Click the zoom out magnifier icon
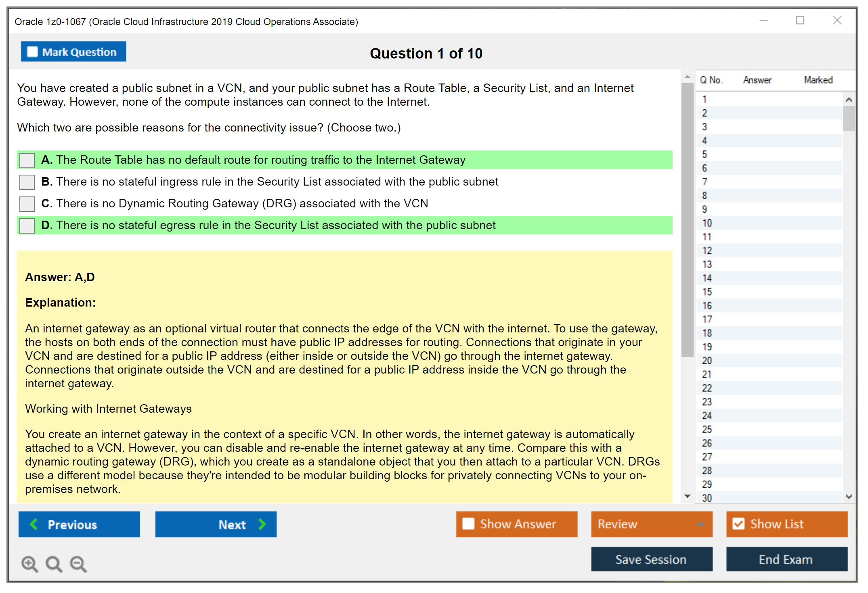The width and height of the screenshot is (868, 593). coord(78,564)
